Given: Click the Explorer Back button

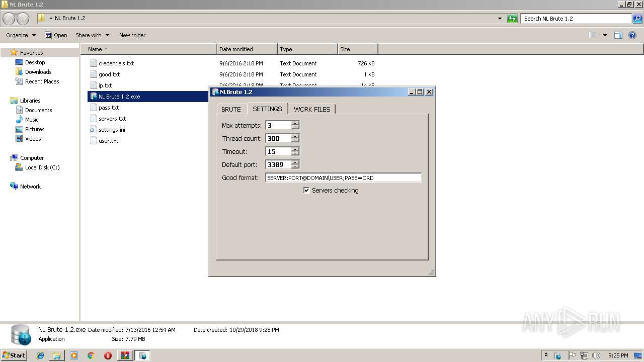Looking at the screenshot, I should point(9,19).
